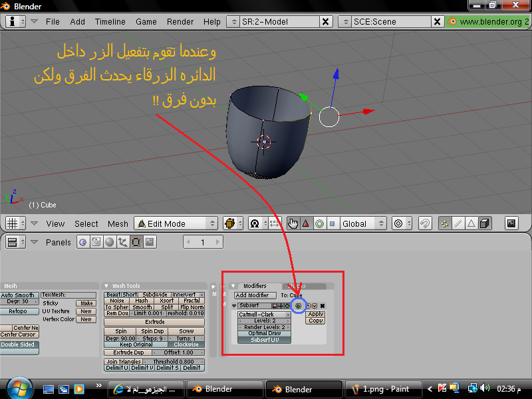Select rotate manipulator ring icon

click(x=319, y=223)
